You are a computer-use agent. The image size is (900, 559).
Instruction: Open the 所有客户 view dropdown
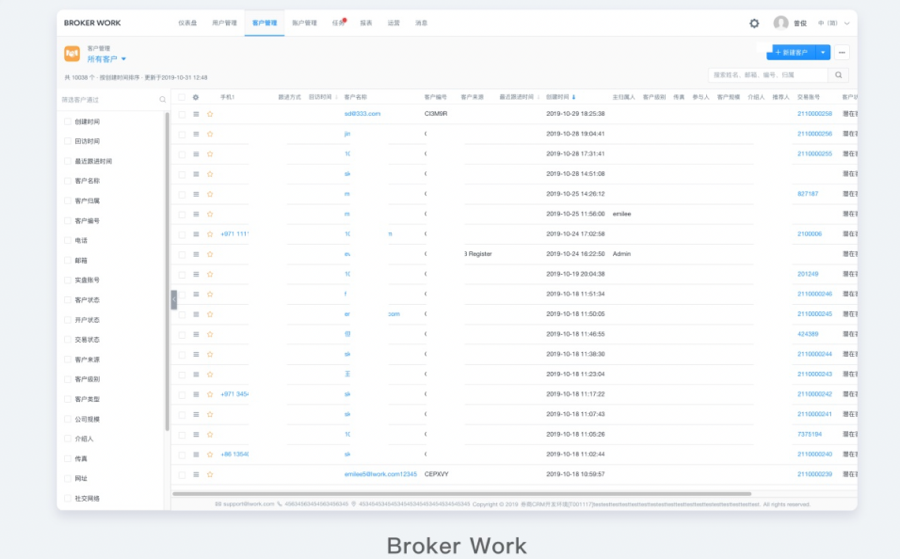[107, 59]
